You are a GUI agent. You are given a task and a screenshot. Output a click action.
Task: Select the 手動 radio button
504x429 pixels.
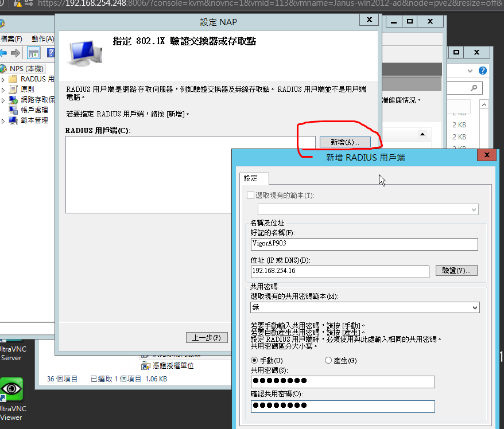tap(255, 360)
